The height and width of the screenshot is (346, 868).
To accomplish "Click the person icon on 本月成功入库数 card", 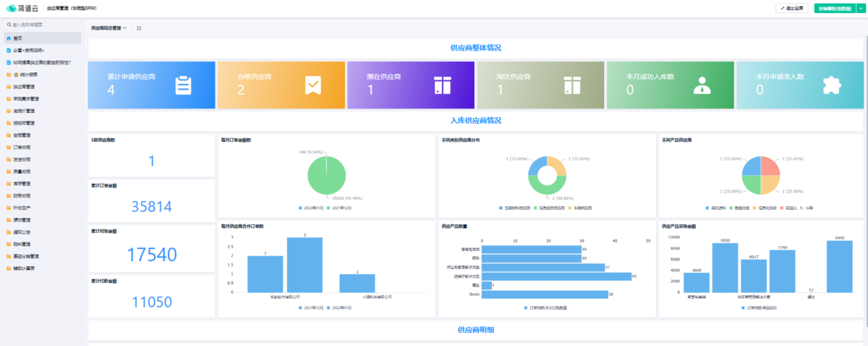I will tap(702, 85).
